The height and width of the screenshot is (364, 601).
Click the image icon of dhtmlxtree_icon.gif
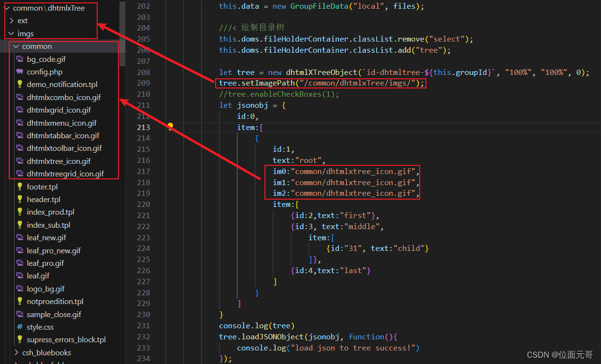pyautogui.click(x=20, y=161)
